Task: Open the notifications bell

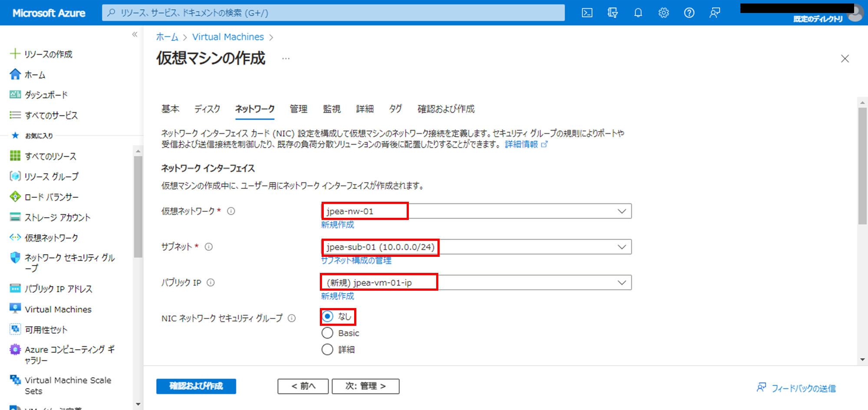Action: pos(638,13)
